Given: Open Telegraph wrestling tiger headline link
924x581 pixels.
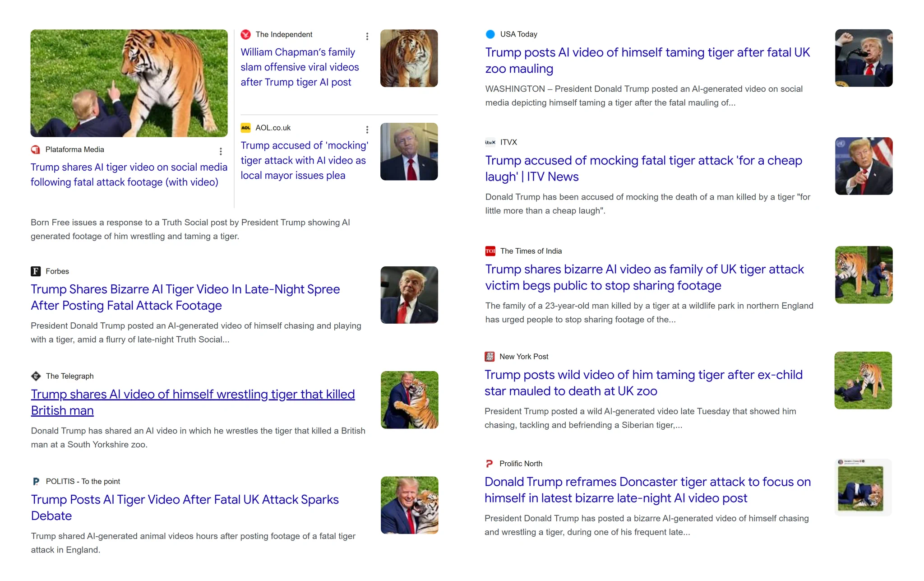Looking at the screenshot, I should point(193,402).
